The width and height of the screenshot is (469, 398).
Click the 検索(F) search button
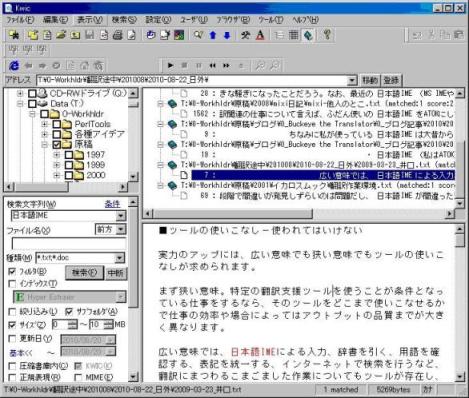tap(85, 273)
